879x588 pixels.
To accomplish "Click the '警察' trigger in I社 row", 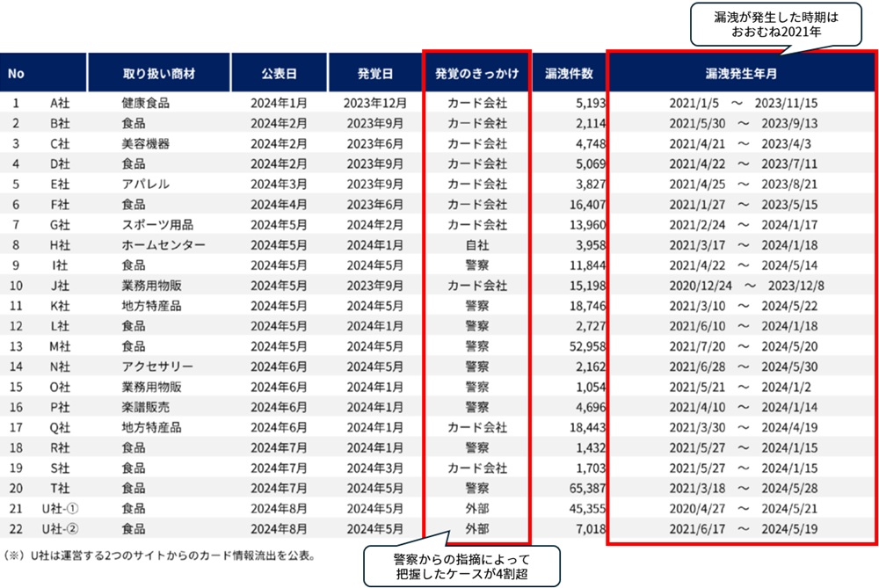I will [477, 265].
